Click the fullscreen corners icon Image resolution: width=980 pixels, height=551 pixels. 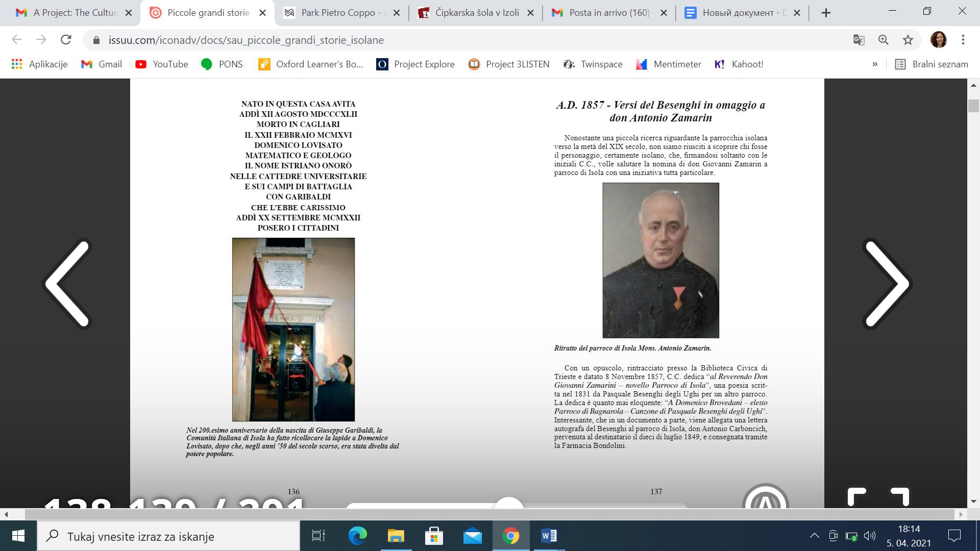[x=878, y=496]
